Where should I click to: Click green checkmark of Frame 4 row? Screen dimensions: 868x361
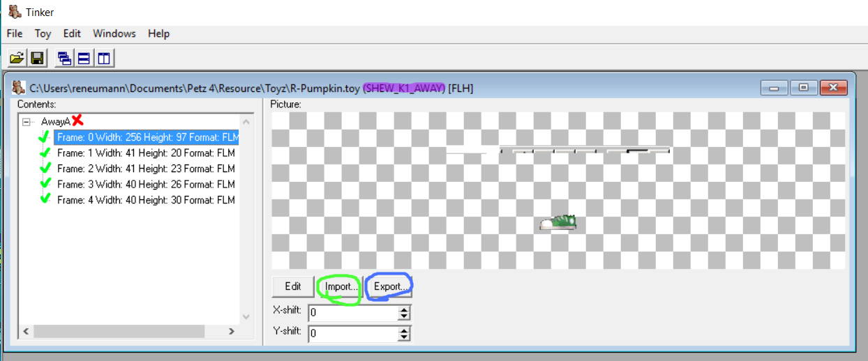(46, 199)
